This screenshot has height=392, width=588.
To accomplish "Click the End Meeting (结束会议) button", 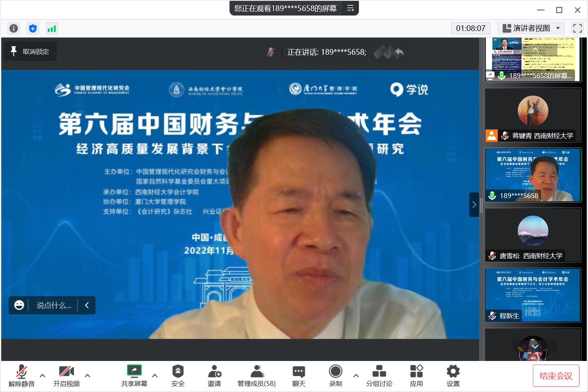I will point(556,376).
